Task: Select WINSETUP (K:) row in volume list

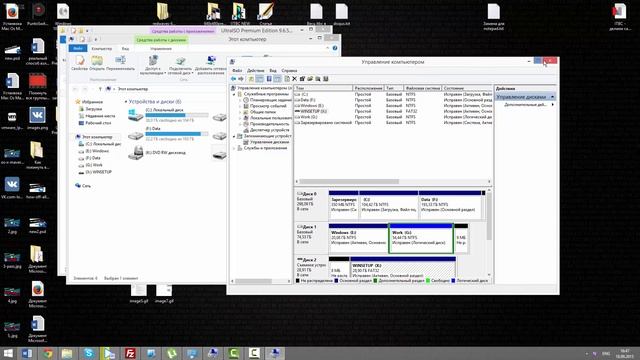Action: click(393, 111)
